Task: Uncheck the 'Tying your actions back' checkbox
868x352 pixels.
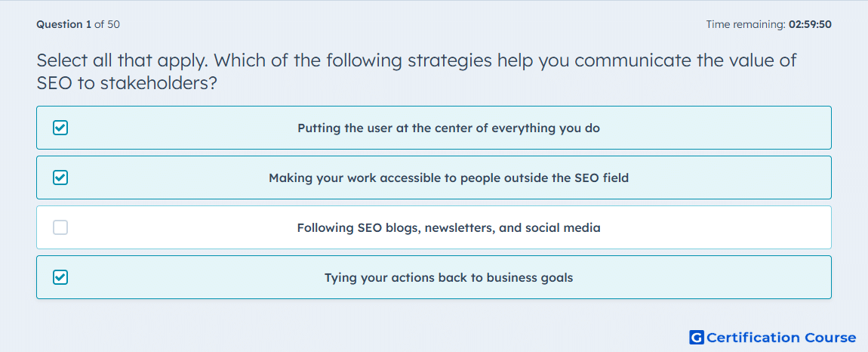Action: (x=60, y=277)
